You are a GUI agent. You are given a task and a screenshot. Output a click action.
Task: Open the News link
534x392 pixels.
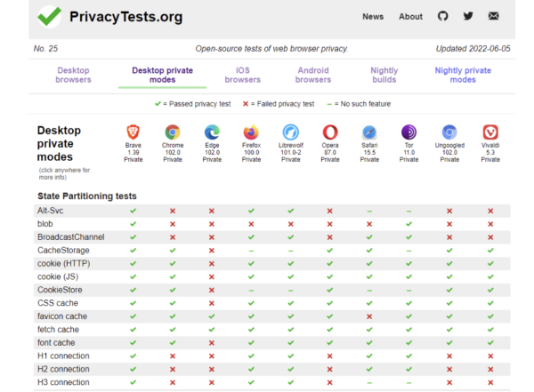pyautogui.click(x=373, y=16)
